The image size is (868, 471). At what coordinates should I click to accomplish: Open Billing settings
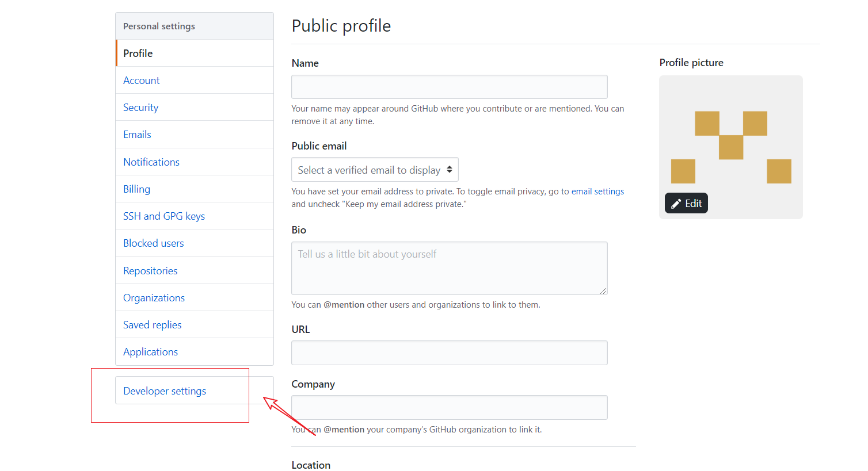tap(195, 189)
